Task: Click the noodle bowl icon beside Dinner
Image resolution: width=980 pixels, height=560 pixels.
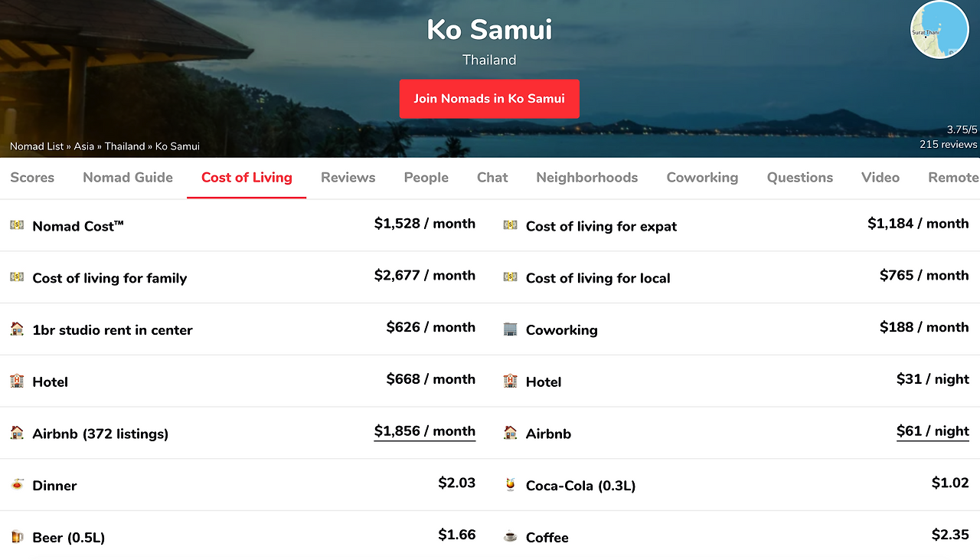Action: (17, 485)
